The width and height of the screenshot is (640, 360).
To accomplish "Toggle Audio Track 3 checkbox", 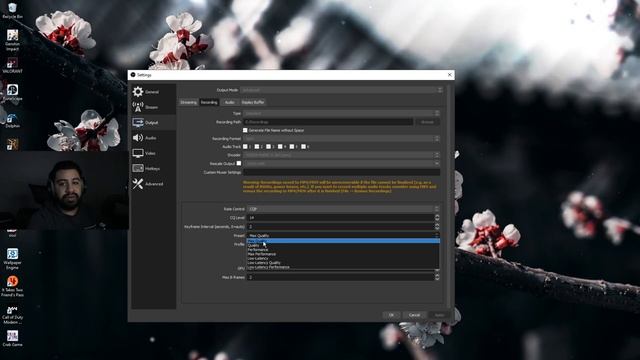I will click(268, 147).
